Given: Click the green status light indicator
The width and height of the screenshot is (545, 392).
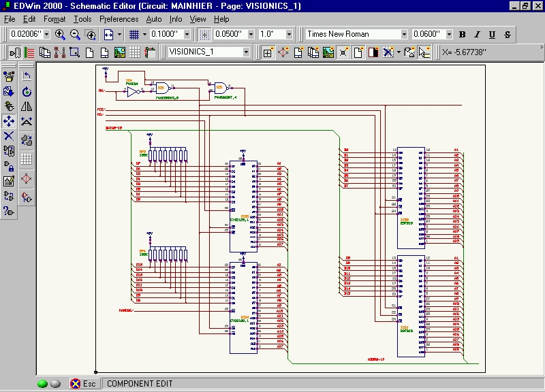Looking at the screenshot, I should click(42, 384).
